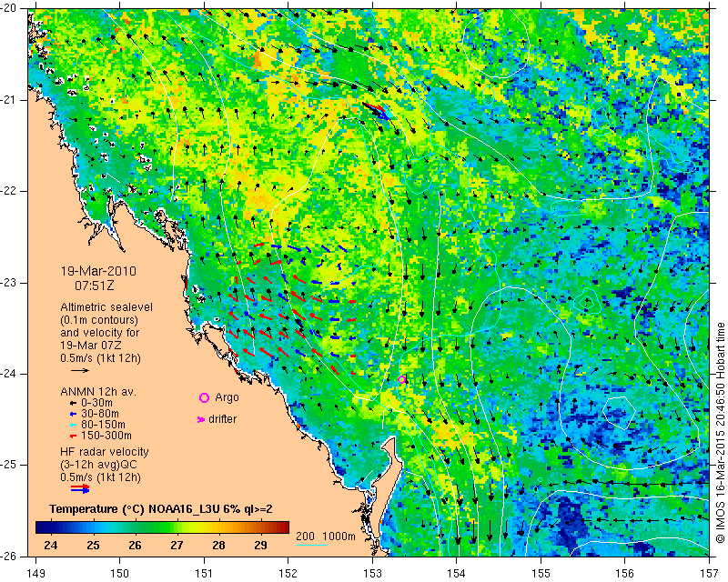The image size is (728, 582).
Task: Click the time label 07:51Z
Action: coord(95,286)
